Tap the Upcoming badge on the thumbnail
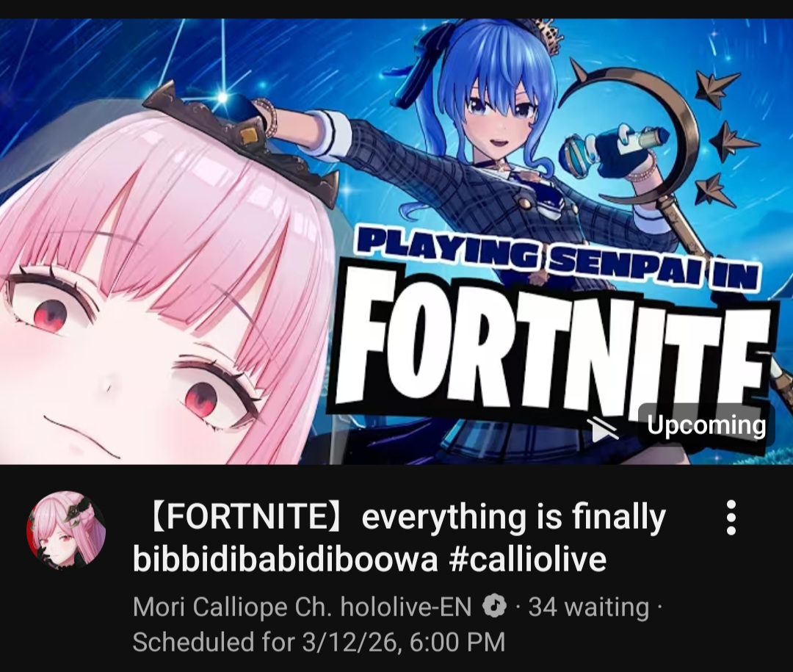 pyautogui.click(x=706, y=425)
